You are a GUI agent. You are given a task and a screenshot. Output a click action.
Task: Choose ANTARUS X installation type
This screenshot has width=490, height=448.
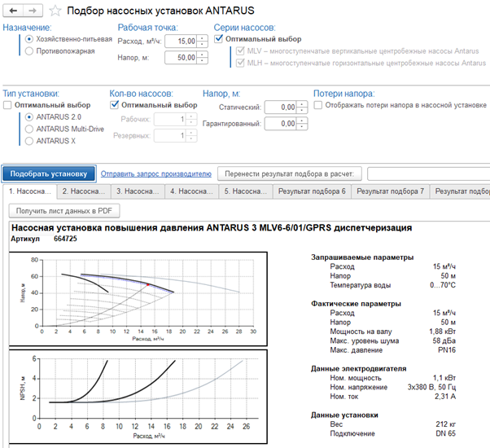click(x=29, y=141)
